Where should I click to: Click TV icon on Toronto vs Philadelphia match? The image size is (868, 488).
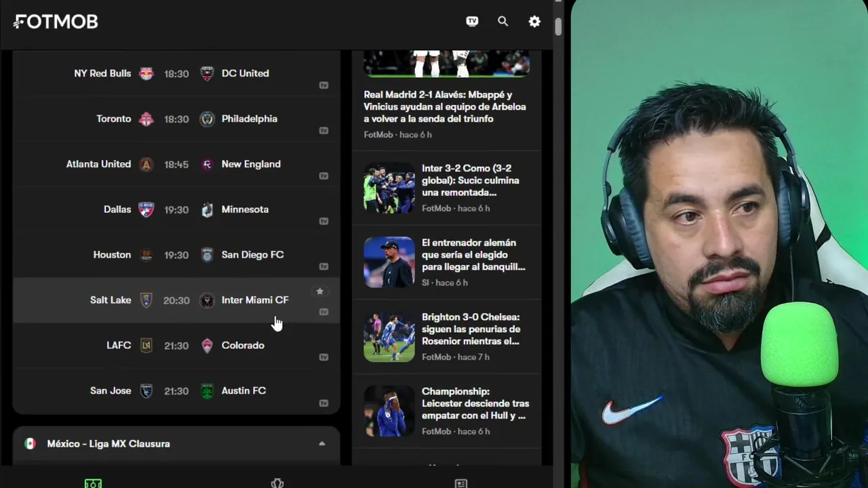323,131
